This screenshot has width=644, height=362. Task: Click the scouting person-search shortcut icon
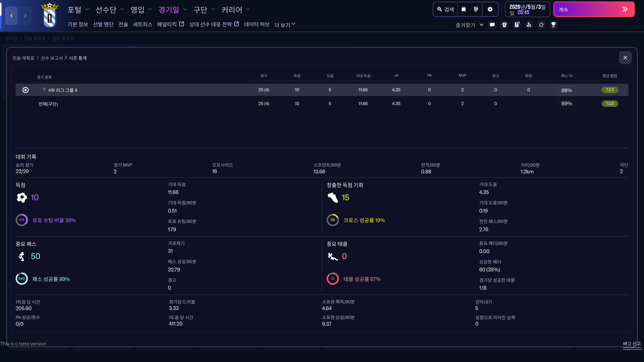coord(529,25)
